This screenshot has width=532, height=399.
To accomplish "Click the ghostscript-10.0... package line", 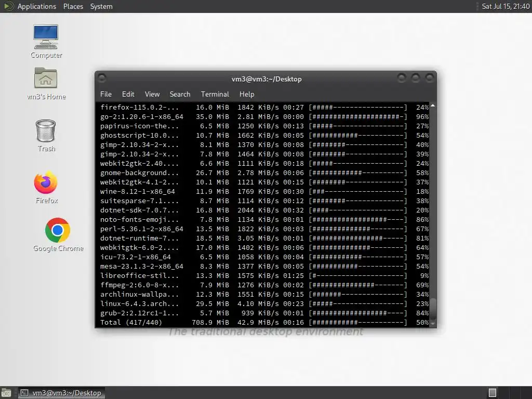I will click(264, 136).
